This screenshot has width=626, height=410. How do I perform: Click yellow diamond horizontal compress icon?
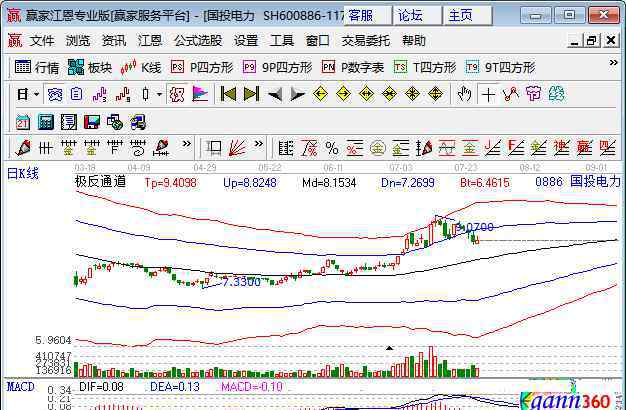tap(389, 95)
